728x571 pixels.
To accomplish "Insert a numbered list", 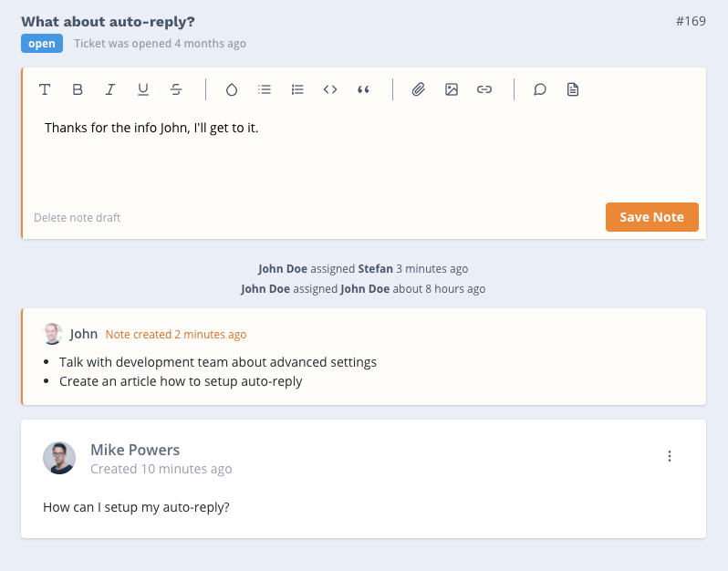I will pos(297,89).
